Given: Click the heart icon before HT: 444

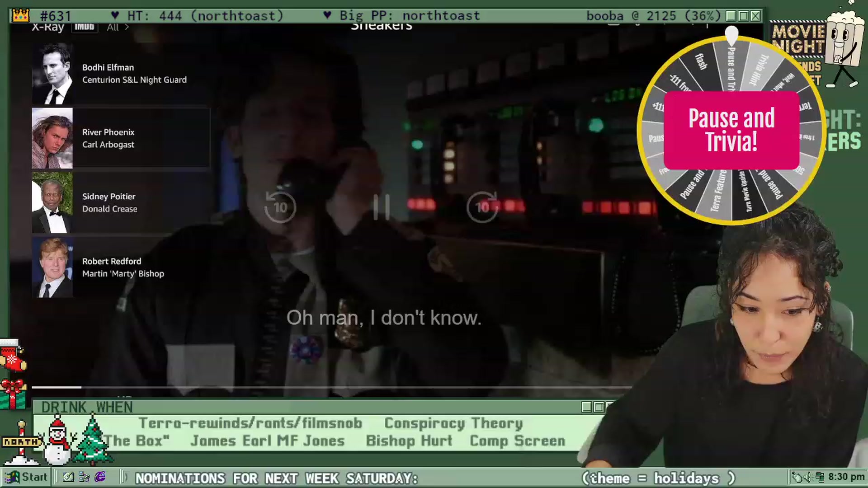Looking at the screenshot, I should [115, 15].
